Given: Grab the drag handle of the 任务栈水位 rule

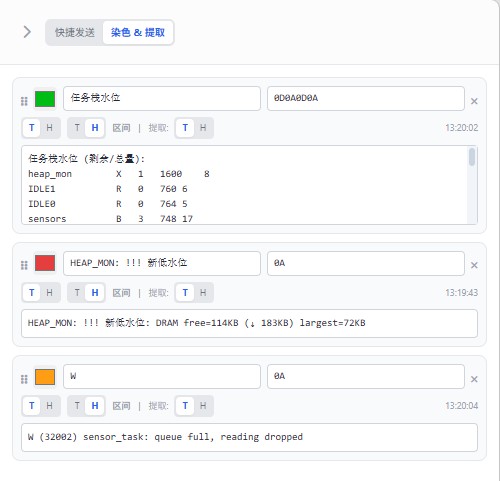Looking at the screenshot, I should [x=24, y=101].
